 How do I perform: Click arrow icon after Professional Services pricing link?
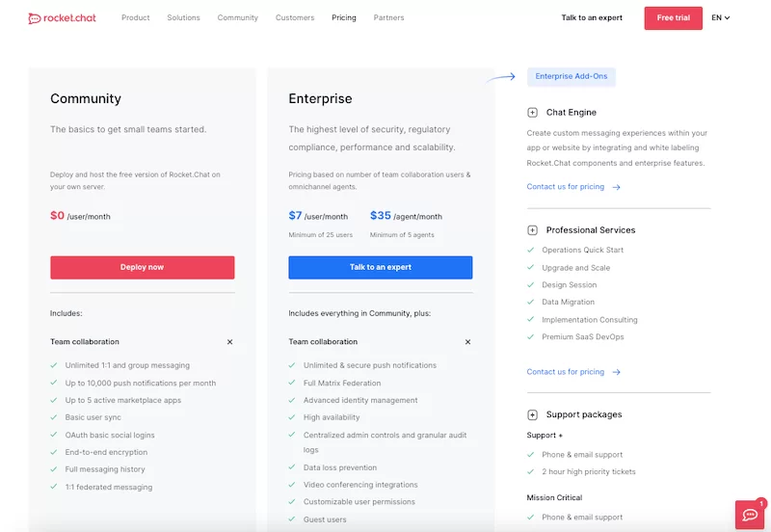click(616, 372)
